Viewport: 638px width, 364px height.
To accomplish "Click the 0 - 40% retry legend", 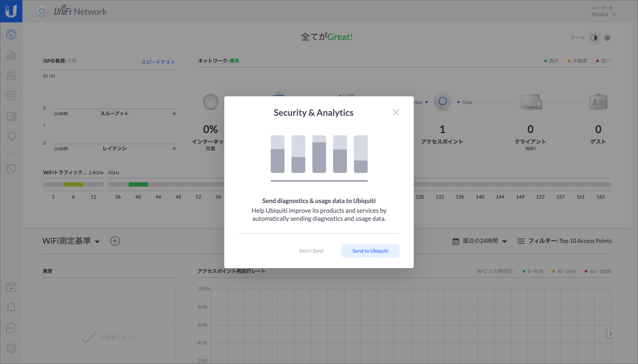I will [x=533, y=271].
